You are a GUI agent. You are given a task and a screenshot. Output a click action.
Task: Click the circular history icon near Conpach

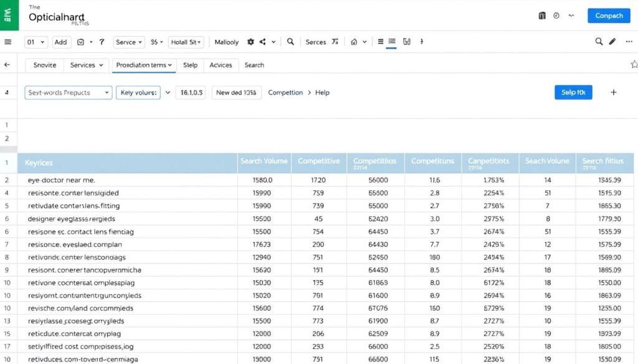(556, 16)
